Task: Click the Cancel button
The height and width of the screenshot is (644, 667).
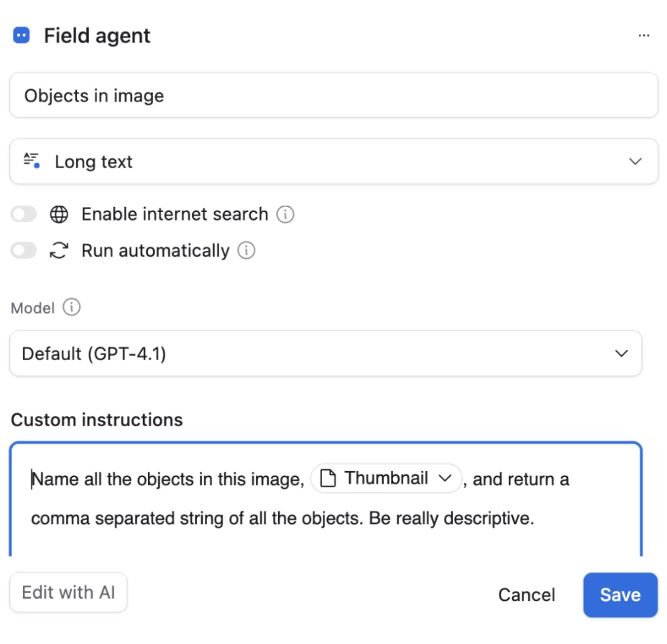Action: 526,594
